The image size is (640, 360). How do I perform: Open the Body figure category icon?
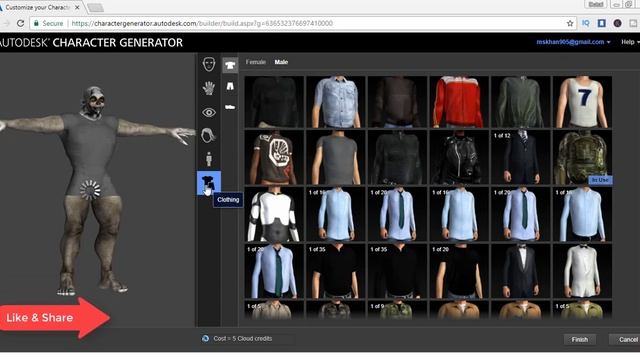pos(209,159)
